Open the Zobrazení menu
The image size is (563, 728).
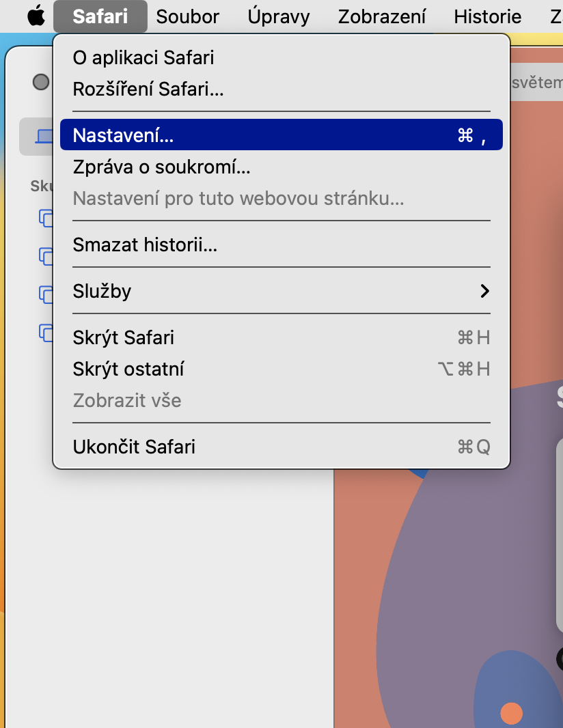382,16
